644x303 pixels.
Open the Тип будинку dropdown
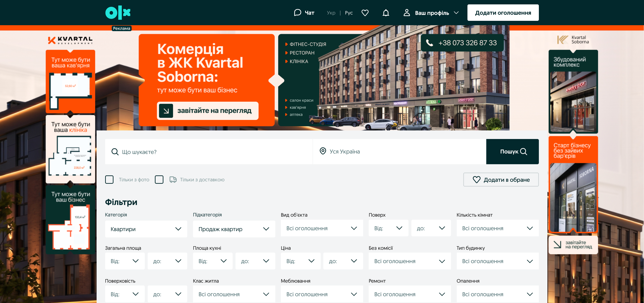point(497,261)
